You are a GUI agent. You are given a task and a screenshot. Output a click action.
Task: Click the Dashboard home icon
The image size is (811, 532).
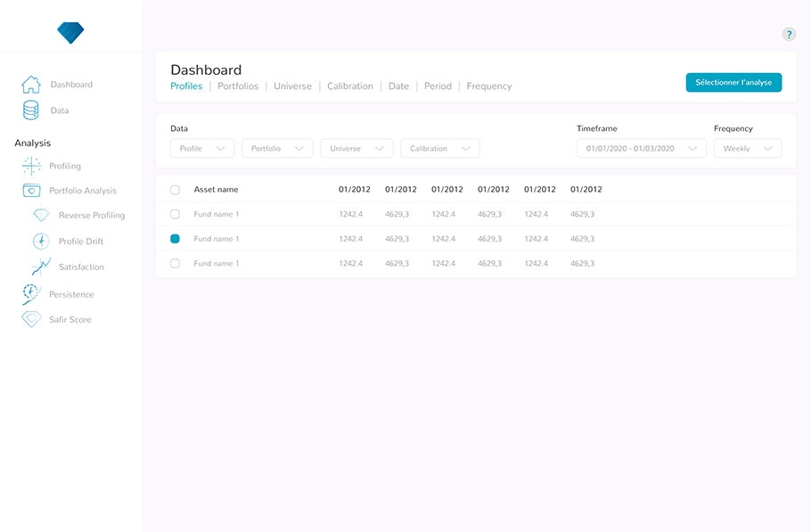[x=31, y=85]
